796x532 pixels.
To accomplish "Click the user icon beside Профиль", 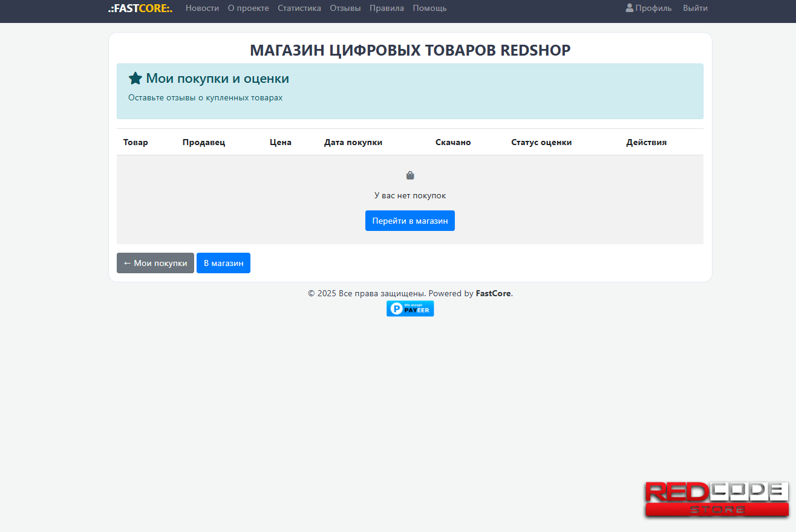I will click(629, 8).
